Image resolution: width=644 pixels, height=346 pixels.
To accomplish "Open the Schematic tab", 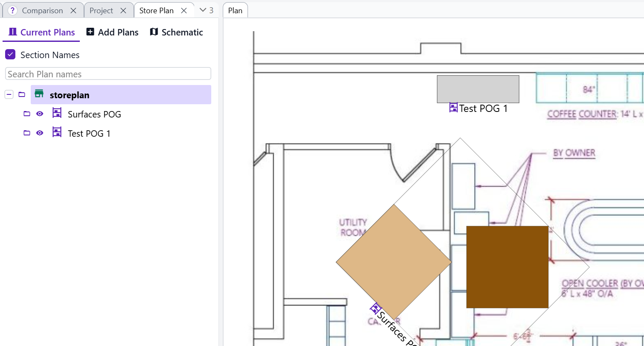I will point(176,32).
